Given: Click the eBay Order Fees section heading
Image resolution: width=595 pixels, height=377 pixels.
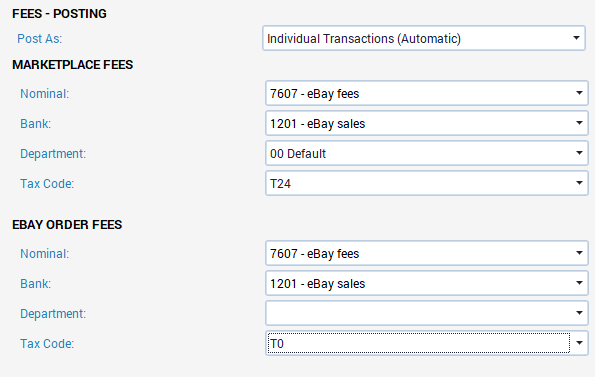Looking at the screenshot, I should pyautogui.click(x=67, y=225).
